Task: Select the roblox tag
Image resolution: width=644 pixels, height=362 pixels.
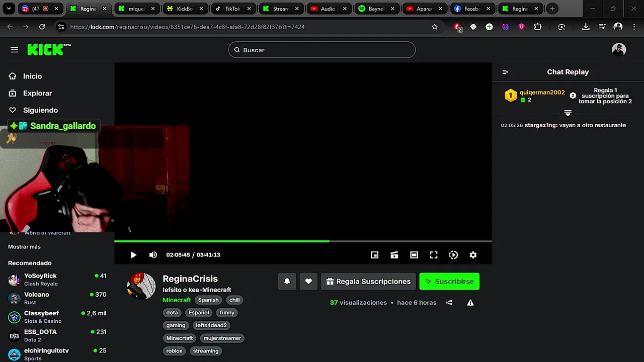Action: click(175, 351)
